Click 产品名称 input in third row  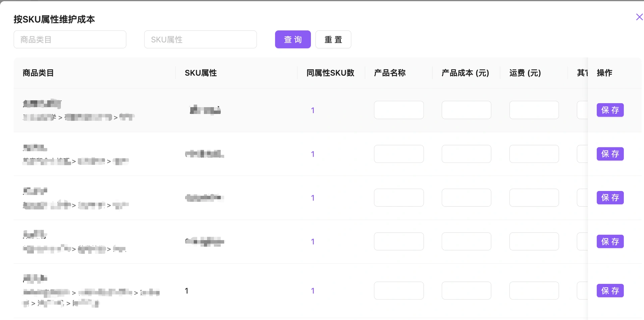(399, 198)
